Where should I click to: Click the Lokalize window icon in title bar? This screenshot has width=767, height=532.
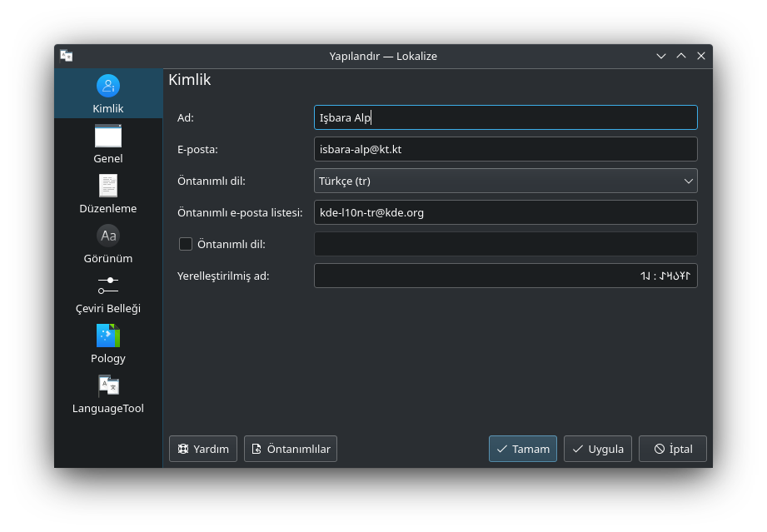tap(67, 56)
